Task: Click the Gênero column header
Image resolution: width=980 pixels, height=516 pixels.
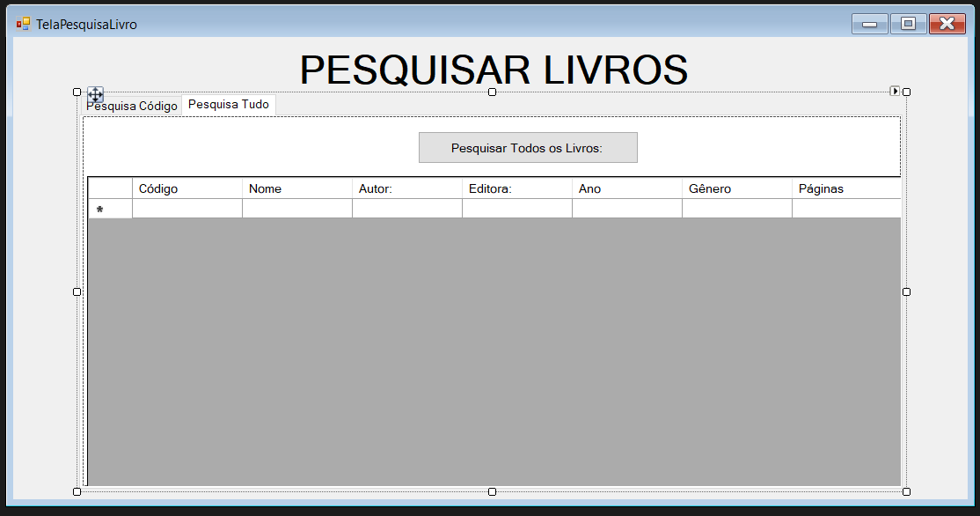Action: pos(736,188)
